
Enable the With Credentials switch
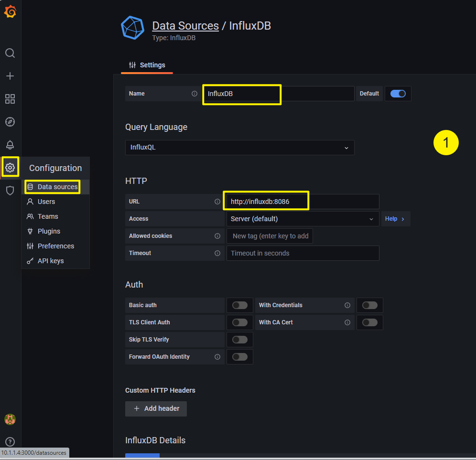point(370,305)
